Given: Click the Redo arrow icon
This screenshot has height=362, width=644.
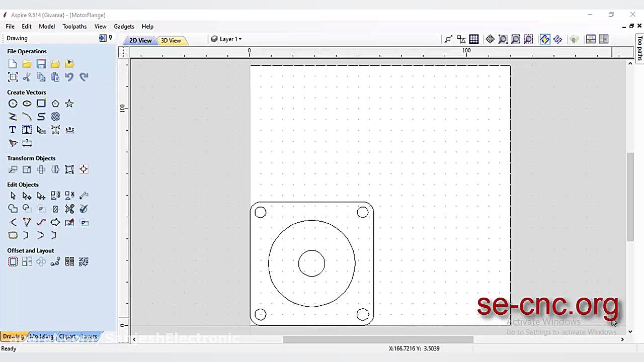Looking at the screenshot, I should click(x=84, y=77).
